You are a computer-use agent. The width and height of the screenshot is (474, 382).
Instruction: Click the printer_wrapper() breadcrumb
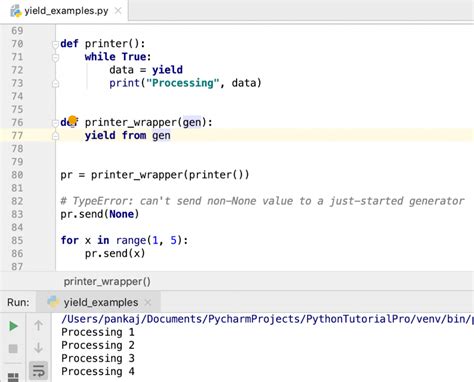coord(107,282)
